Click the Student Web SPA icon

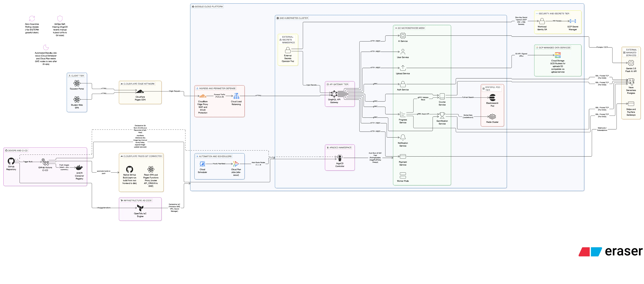tap(77, 100)
